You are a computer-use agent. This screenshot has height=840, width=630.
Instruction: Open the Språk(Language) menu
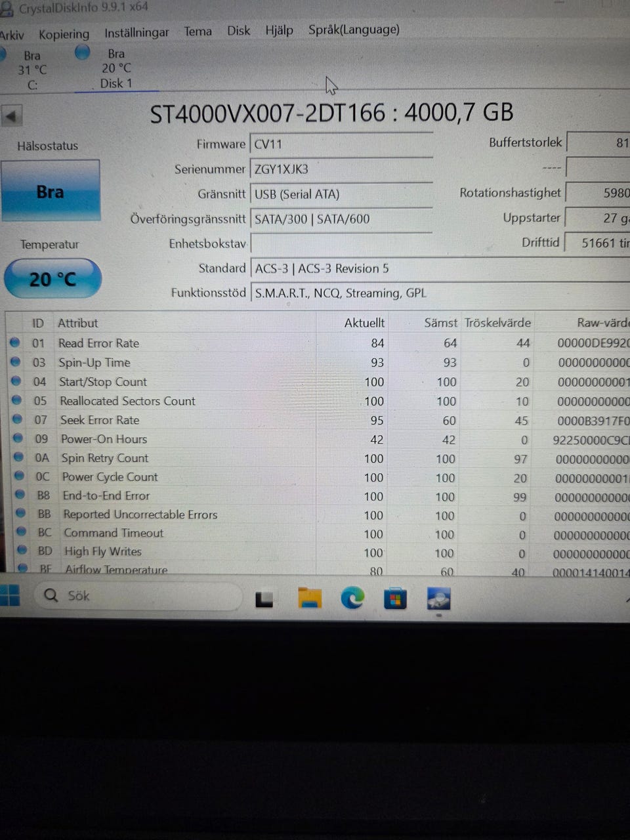point(354,30)
